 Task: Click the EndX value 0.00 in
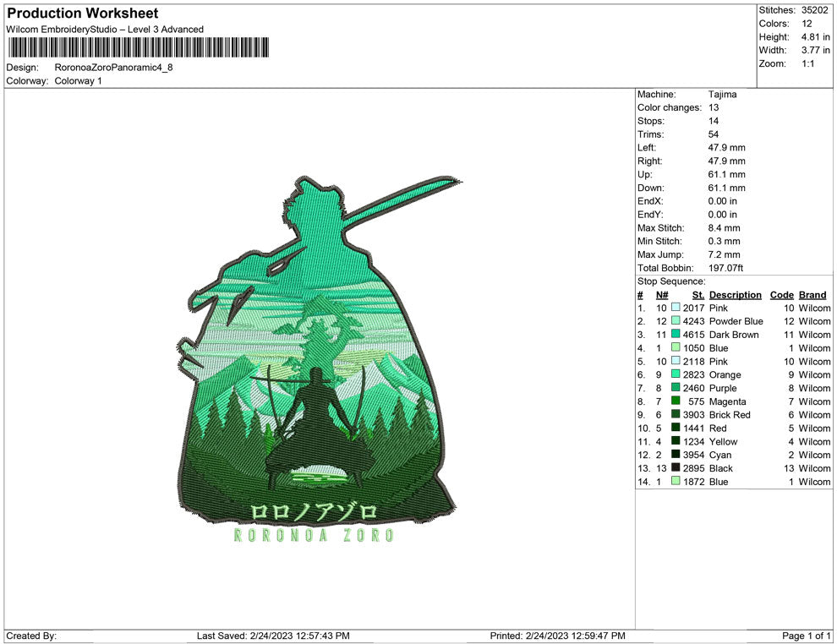click(x=723, y=200)
